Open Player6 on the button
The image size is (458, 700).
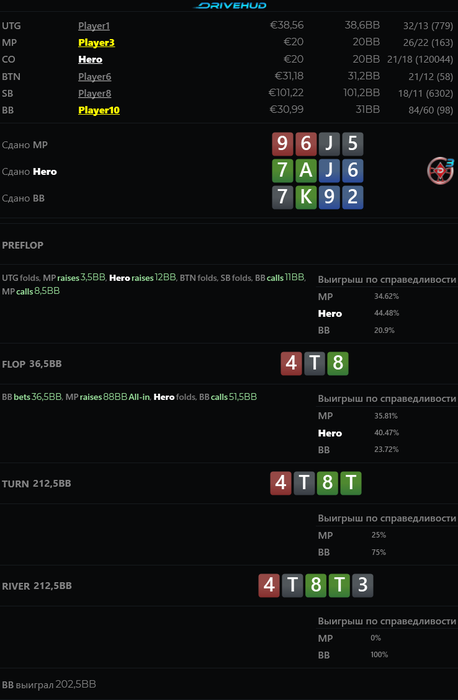(95, 77)
